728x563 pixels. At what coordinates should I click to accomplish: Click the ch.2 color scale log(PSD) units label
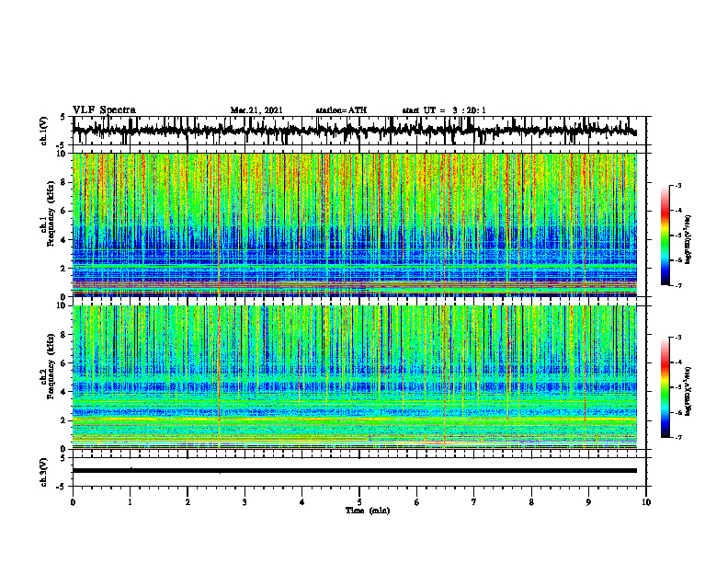coord(689,392)
